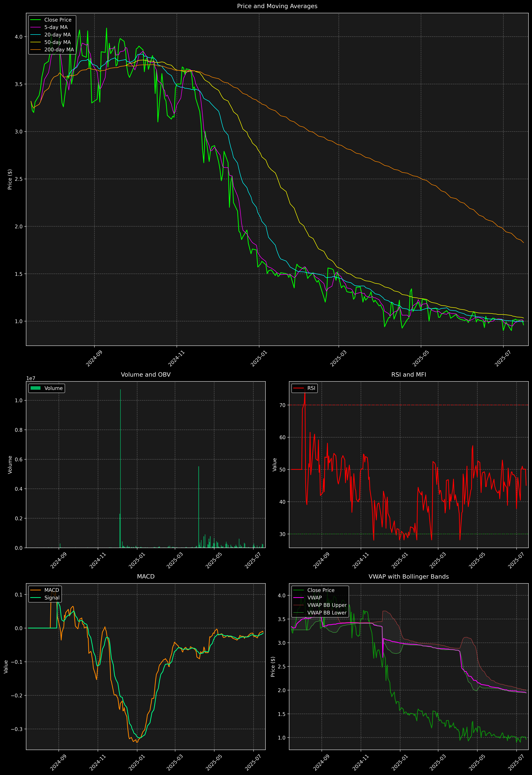Click the "VWAP with Bollinger Bands" title
This screenshot has width=532, height=775.
(x=409, y=577)
